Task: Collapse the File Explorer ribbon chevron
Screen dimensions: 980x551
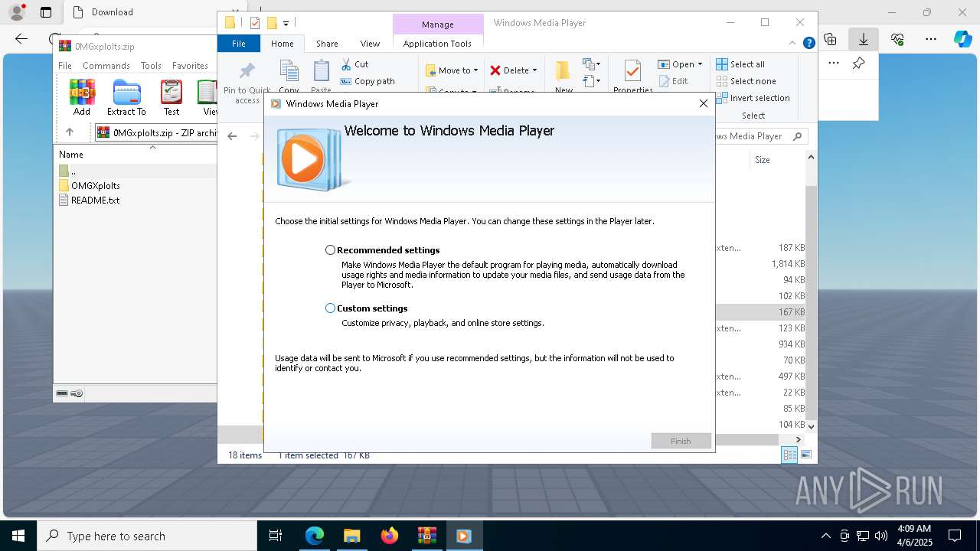Action: [x=793, y=44]
